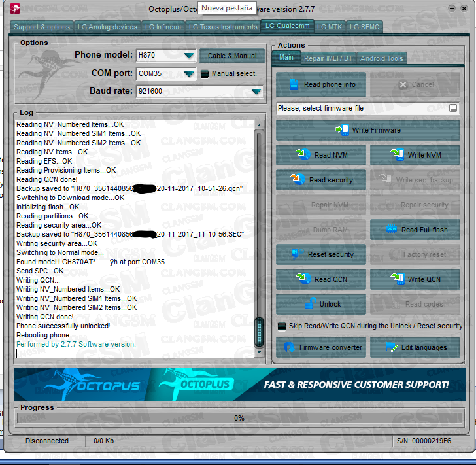Viewport: 476px width, 465px height.
Task: Open the Phone model dropdown
Action: [189, 56]
